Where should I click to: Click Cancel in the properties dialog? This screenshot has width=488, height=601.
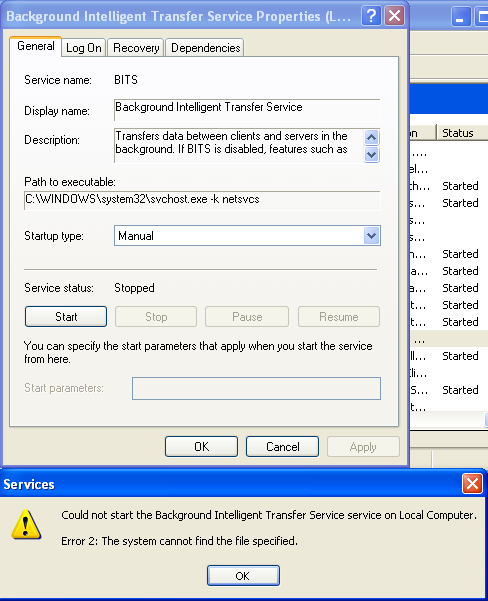(x=283, y=447)
